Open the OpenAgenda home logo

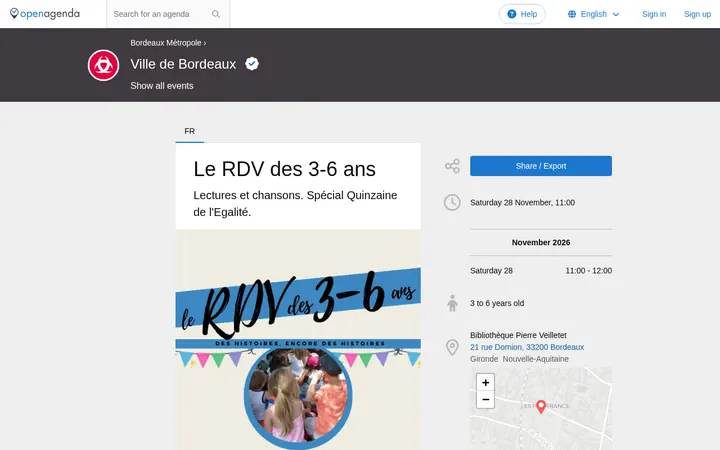[45, 14]
